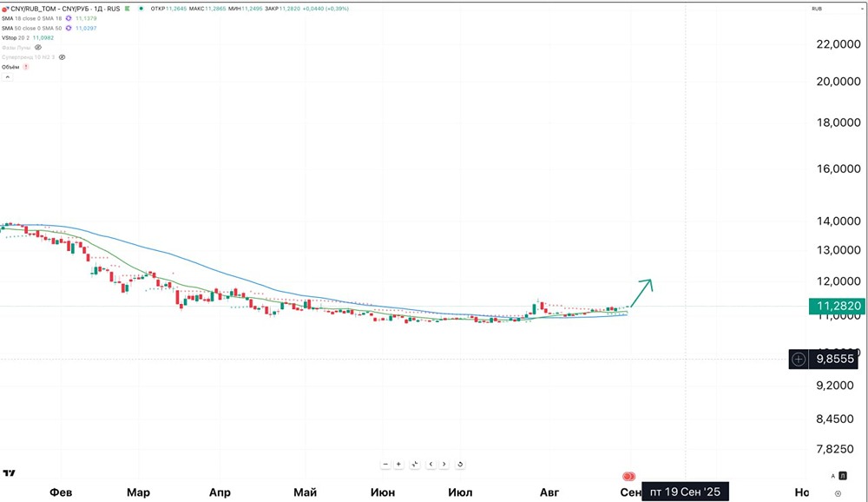Click the Апр month label
868x502 pixels.
[x=220, y=492]
